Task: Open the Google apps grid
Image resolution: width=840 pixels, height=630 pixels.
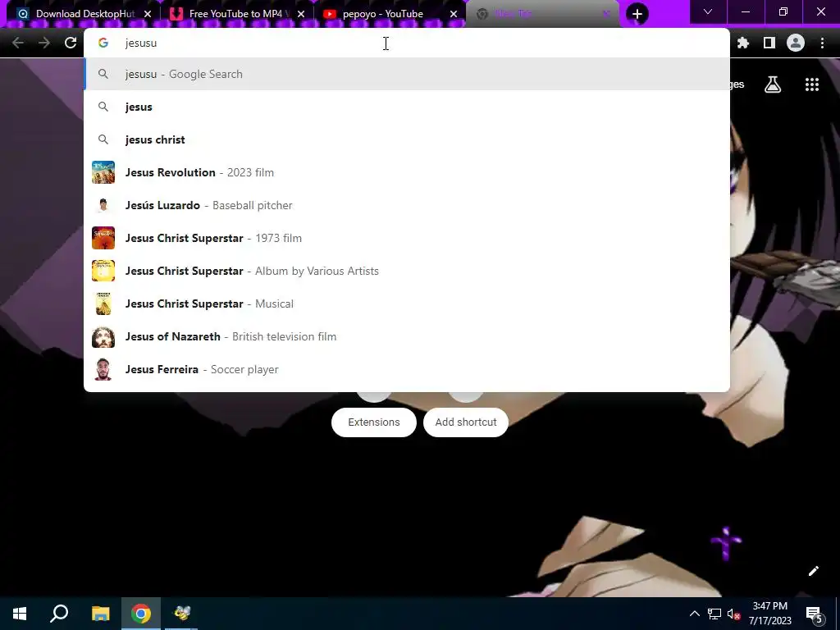Action: 811,84
